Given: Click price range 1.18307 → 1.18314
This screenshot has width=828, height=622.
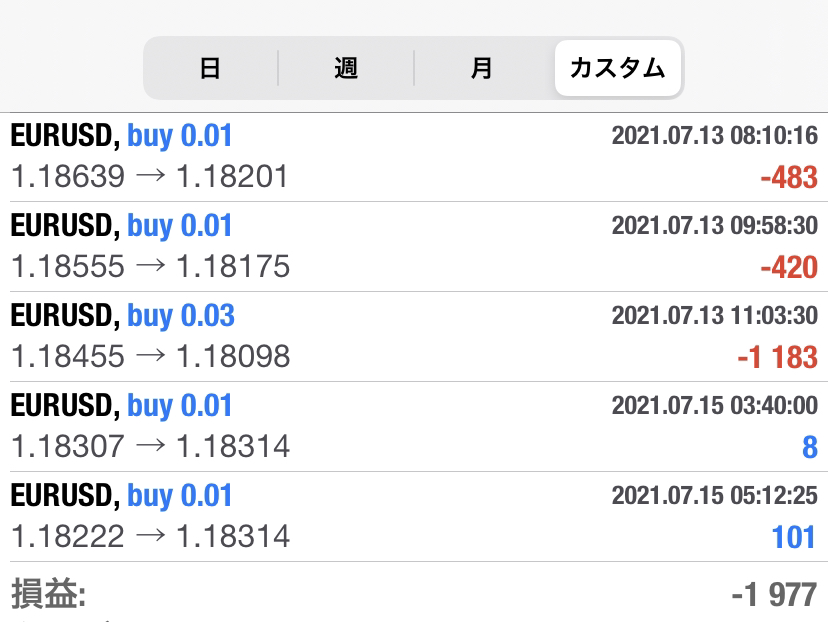Looking at the screenshot, I should pyautogui.click(x=150, y=446).
